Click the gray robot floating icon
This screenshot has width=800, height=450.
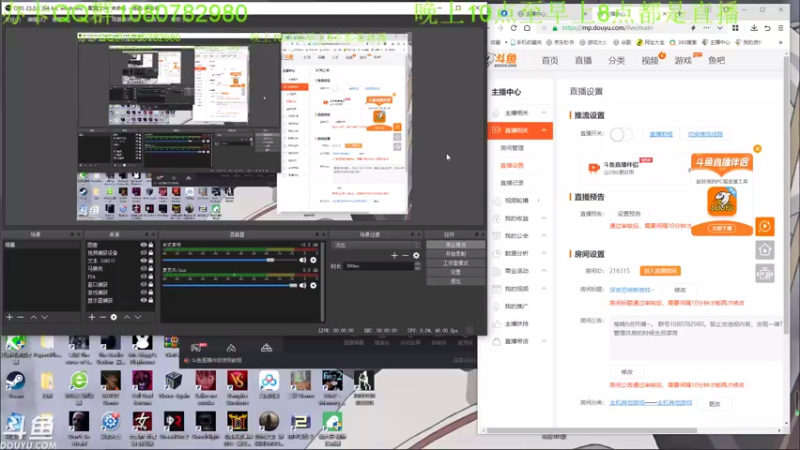[764, 273]
